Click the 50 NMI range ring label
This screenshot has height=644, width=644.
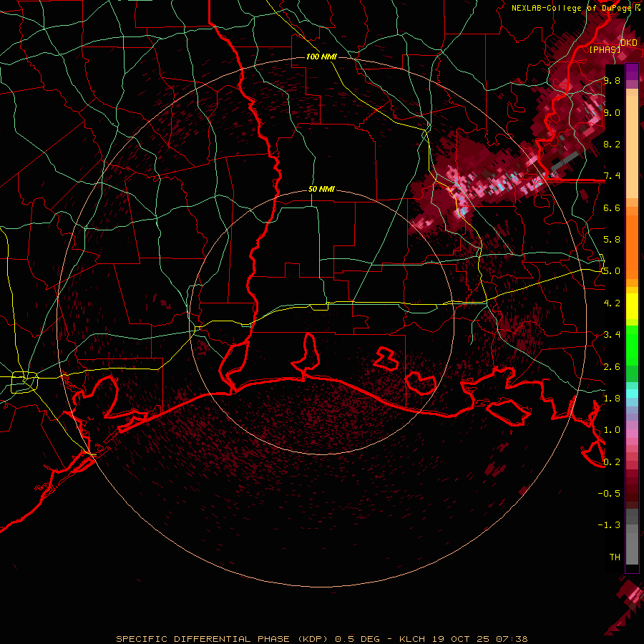(321, 190)
